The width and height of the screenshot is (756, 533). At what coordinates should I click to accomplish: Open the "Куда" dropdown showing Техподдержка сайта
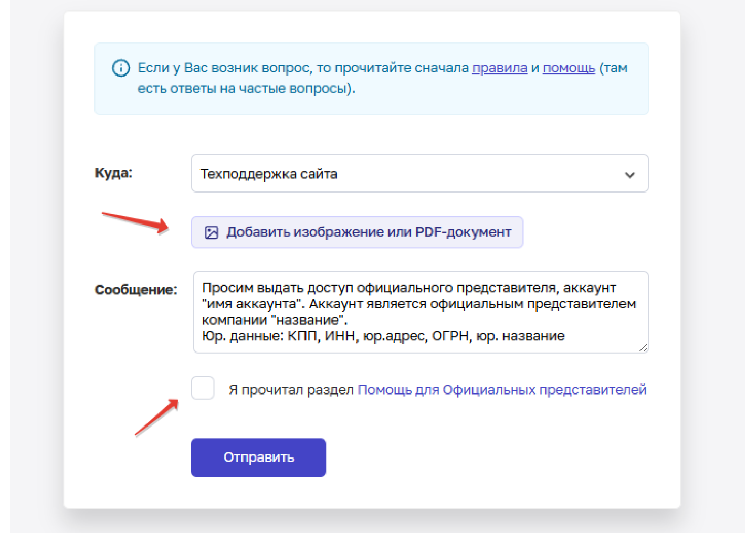click(420, 174)
